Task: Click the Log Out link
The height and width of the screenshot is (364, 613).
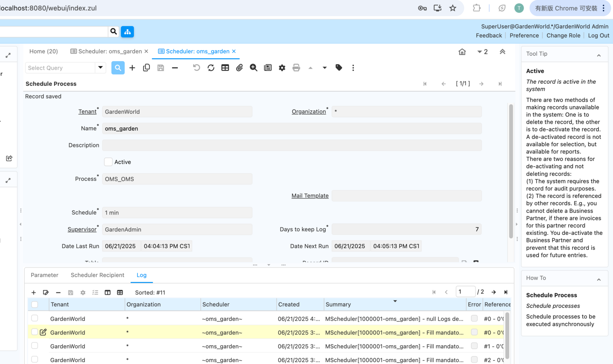Action: 598,36
